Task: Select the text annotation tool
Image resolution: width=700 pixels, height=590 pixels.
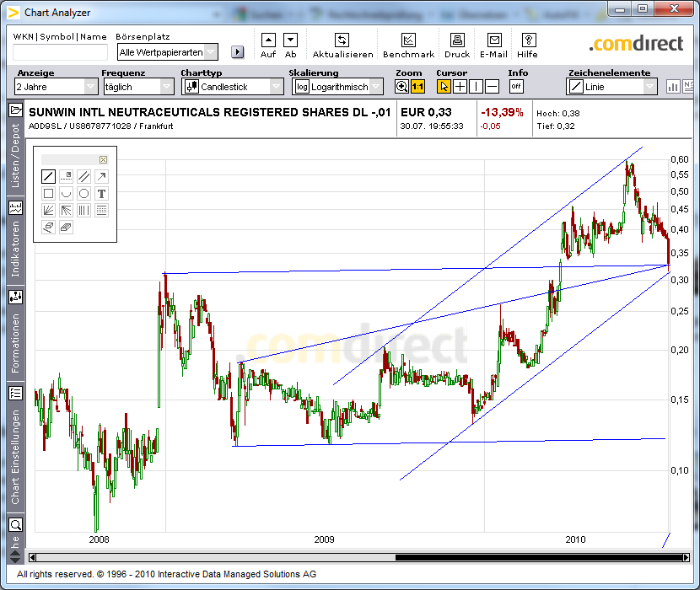Action: point(102,194)
